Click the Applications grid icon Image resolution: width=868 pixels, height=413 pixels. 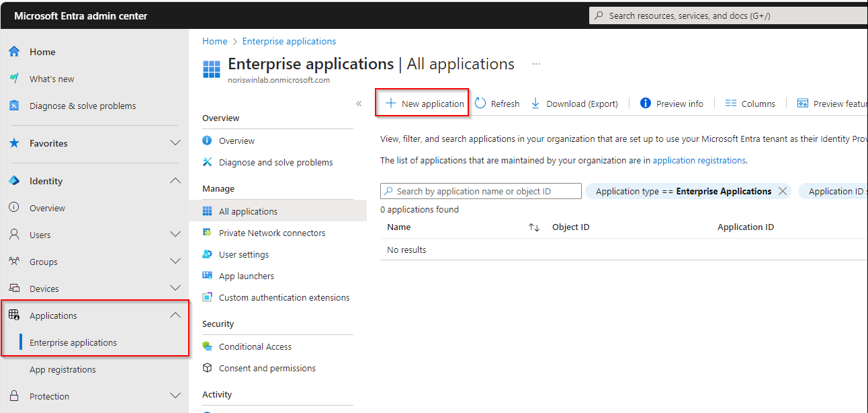coord(14,315)
